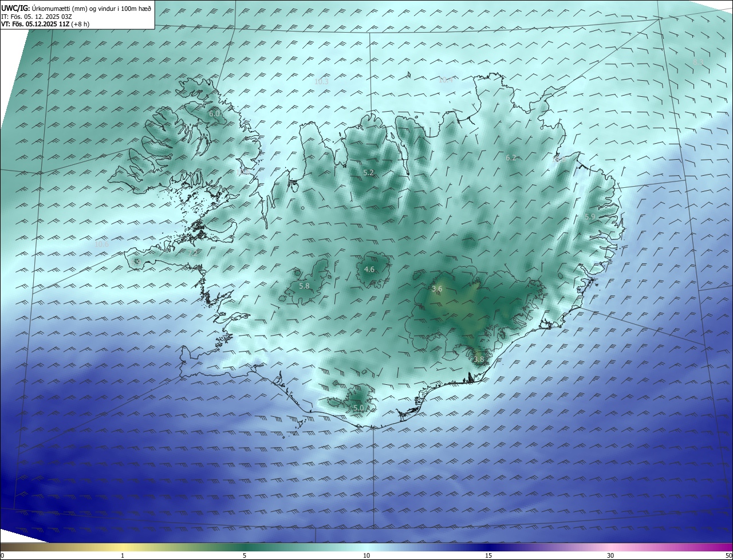Click the 15 label on the color scale
Image resolution: width=733 pixels, height=560 pixels.
488,555
